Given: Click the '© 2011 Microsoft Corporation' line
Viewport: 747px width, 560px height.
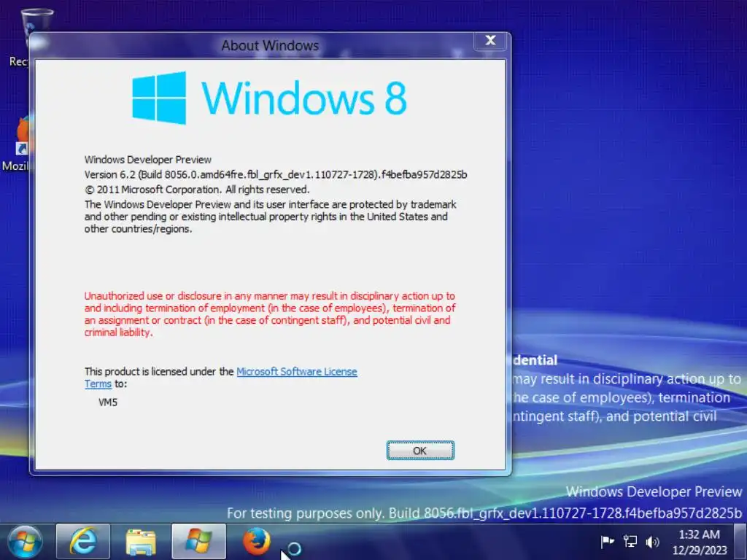Looking at the screenshot, I should pyautogui.click(x=197, y=190).
